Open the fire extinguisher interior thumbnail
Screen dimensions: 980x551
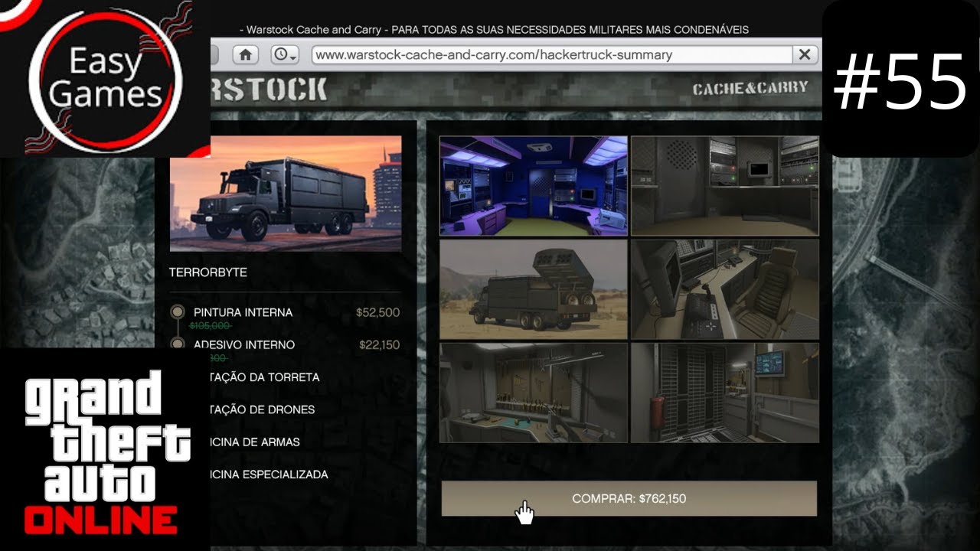pyautogui.click(x=725, y=393)
